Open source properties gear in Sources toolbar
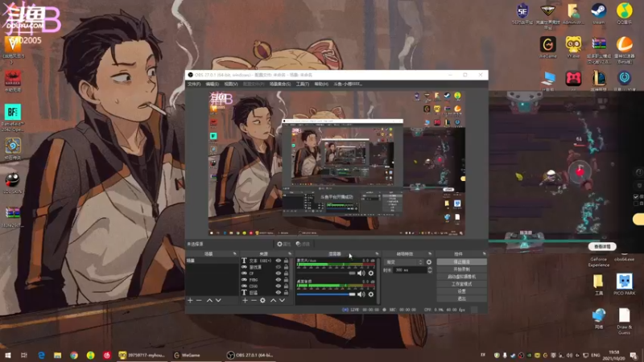Screen dimensions: 644x362 [263, 300]
